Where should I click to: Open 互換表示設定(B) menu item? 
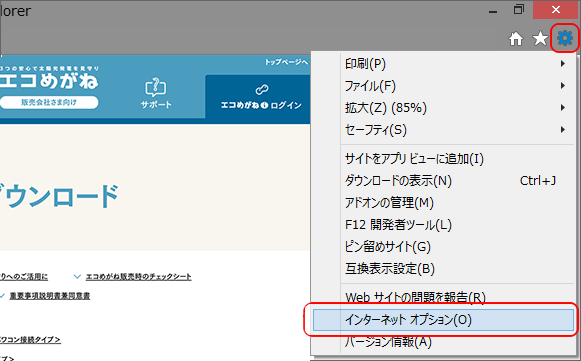(x=444, y=268)
